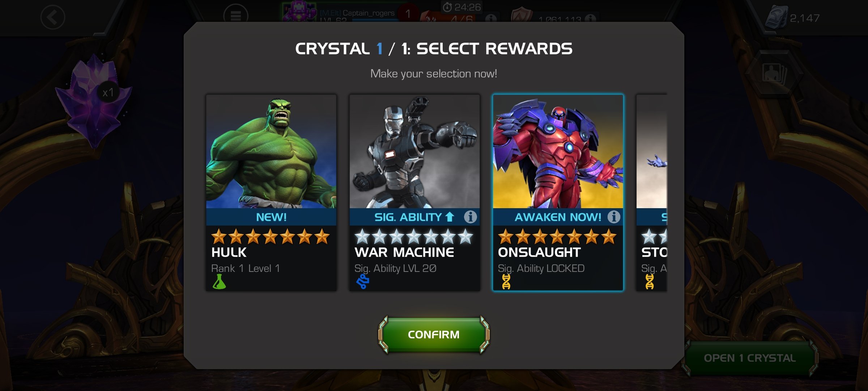
Task: Click the energy timer 24:26
Action: click(462, 7)
